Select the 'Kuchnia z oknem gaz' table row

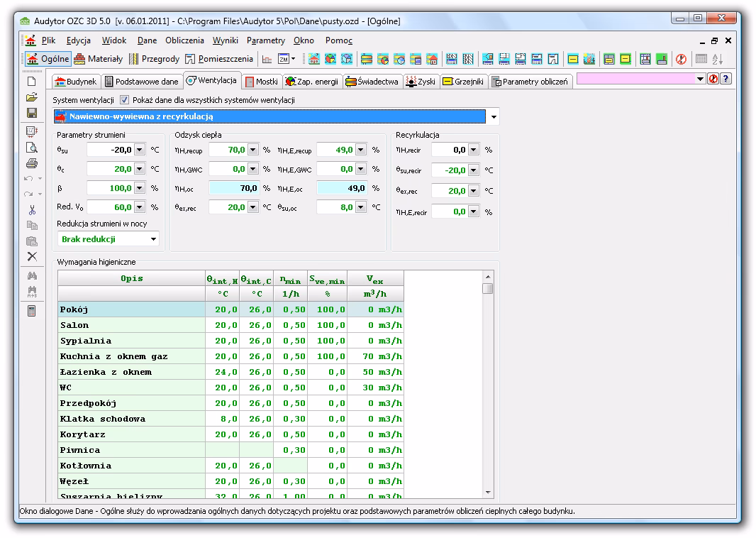pos(131,356)
